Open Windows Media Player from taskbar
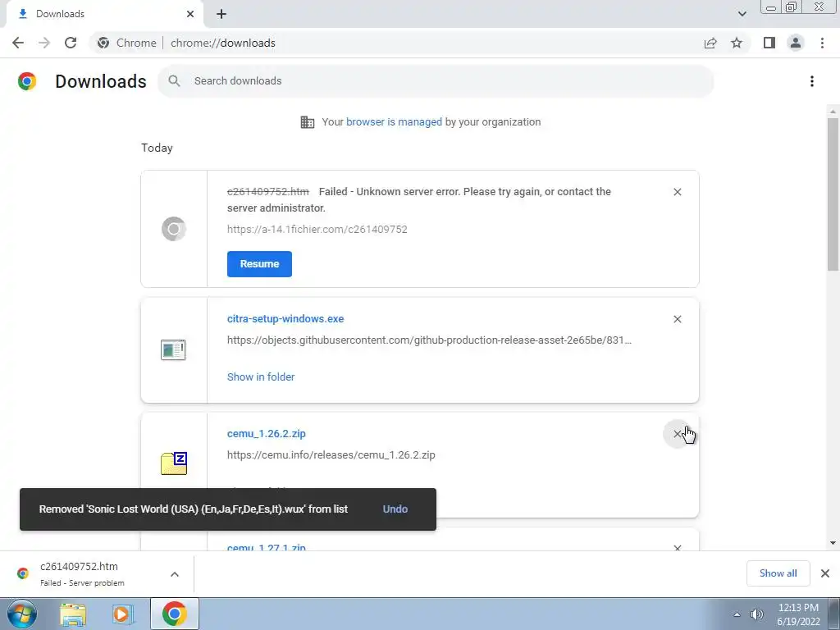This screenshot has height=630, width=840. (123, 614)
